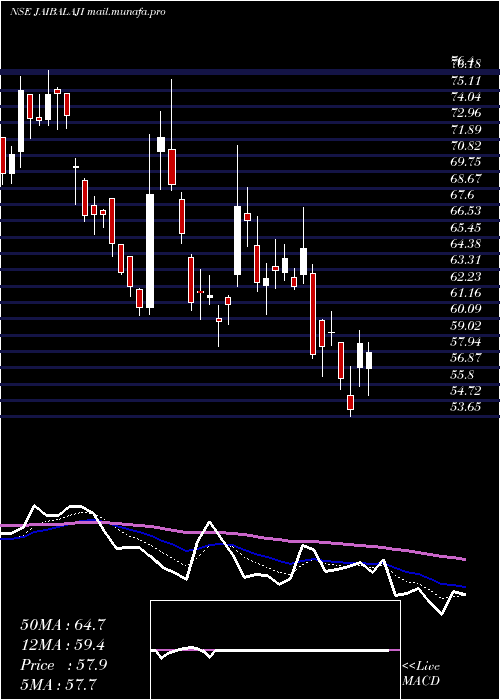Select the 74.04 price level label
This screenshot has width=500, height=700.
(x=466, y=97)
